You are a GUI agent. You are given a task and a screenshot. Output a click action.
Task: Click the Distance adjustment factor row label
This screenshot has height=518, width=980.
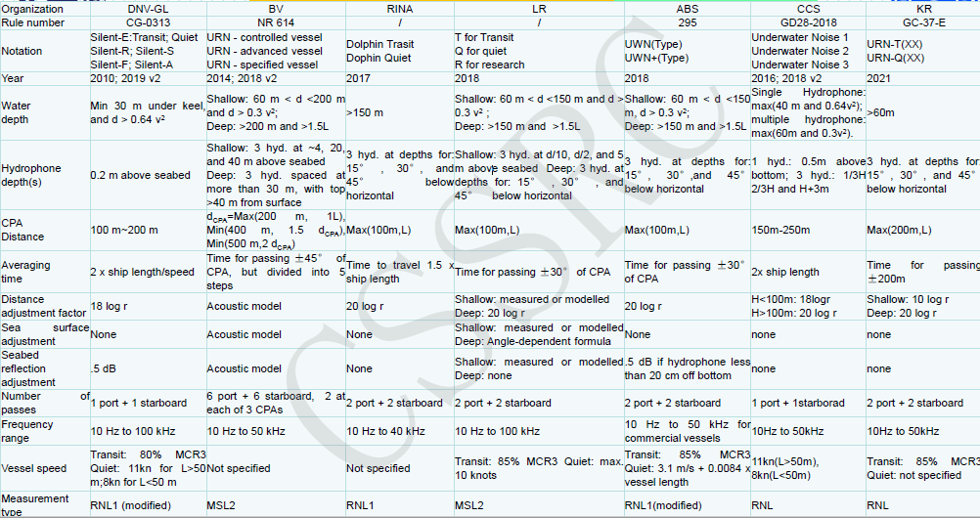pyautogui.click(x=45, y=306)
